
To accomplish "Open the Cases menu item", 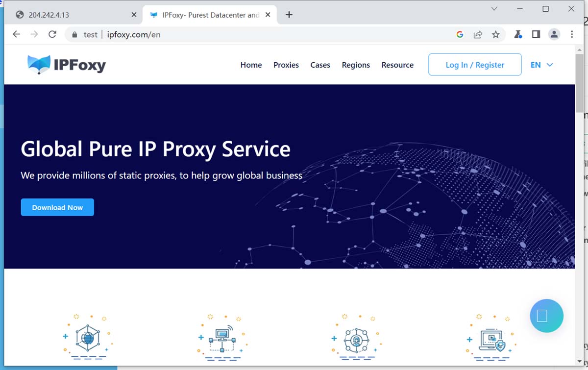I will coord(320,65).
